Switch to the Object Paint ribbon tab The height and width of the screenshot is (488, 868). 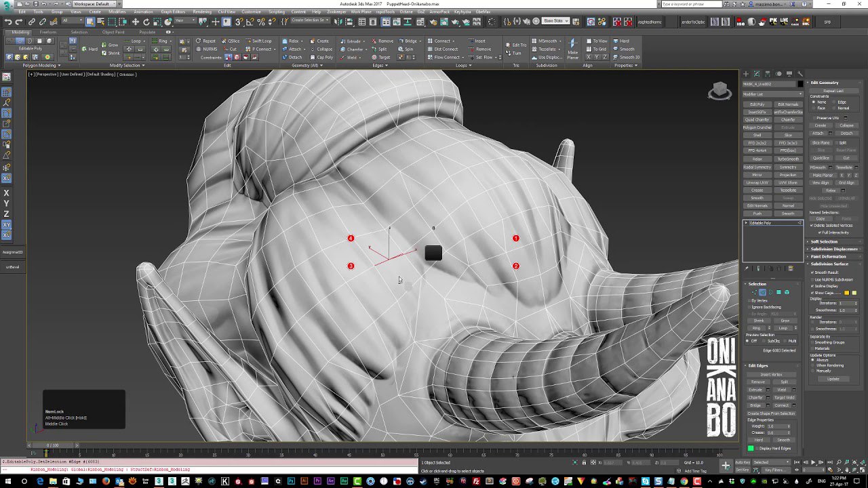click(x=113, y=32)
